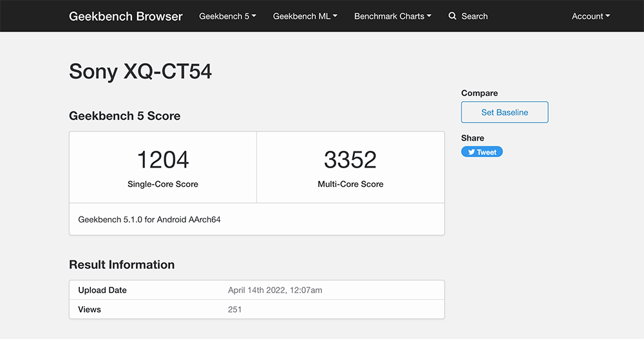This screenshot has height=339, width=644.
Task: Select the Sony XQ-CT54 page title
Action: [140, 71]
